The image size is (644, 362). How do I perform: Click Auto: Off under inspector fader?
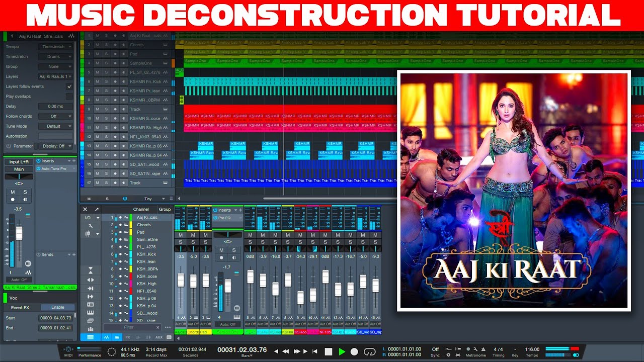(x=19, y=280)
